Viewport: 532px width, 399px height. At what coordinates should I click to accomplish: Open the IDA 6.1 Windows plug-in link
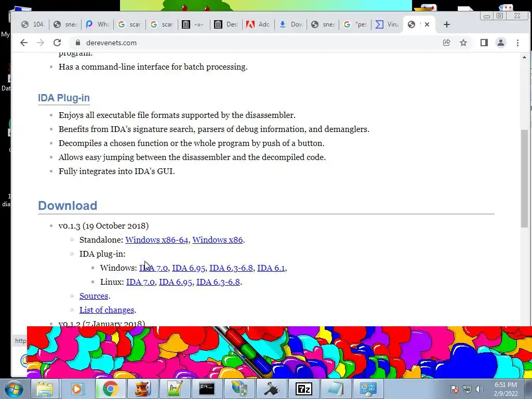pyautogui.click(x=271, y=268)
